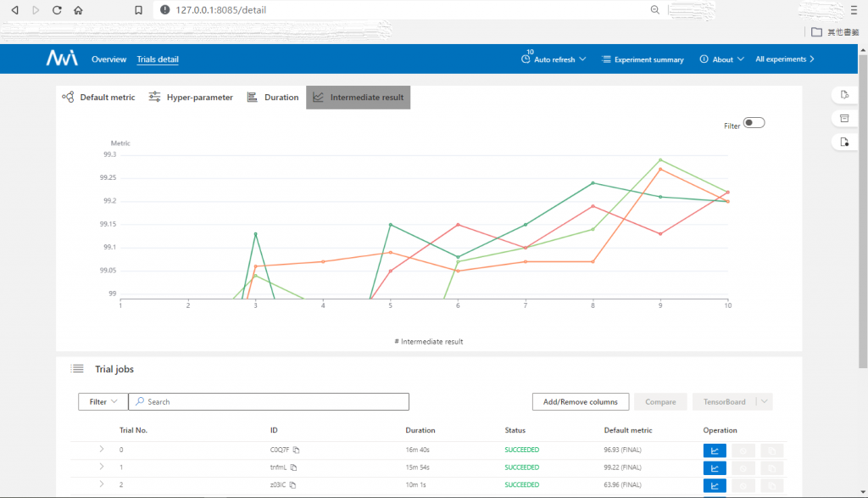Click the Add/Remove columns button
868x498 pixels.
tap(580, 401)
